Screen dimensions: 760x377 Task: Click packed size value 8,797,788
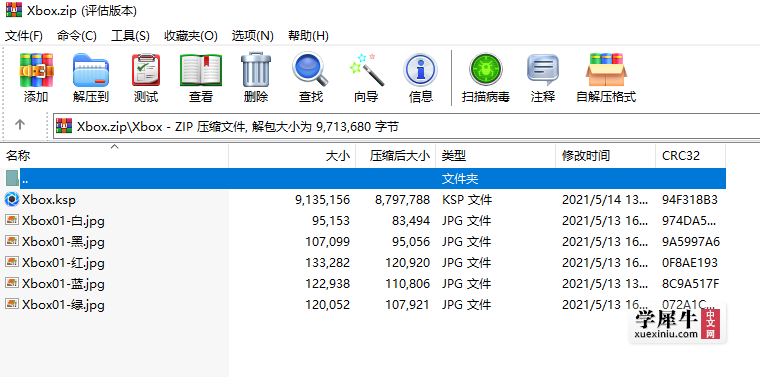tap(401, 200)
